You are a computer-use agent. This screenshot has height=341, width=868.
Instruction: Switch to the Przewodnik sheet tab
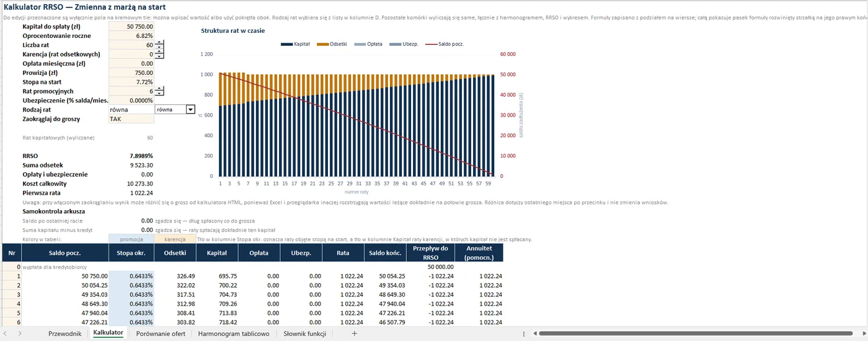point(65,334)
